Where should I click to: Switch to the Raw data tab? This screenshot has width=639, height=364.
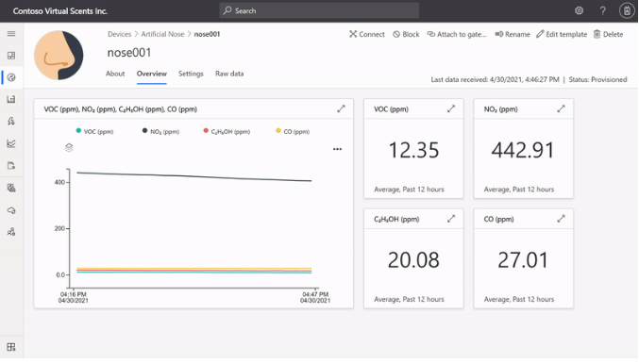229,74
